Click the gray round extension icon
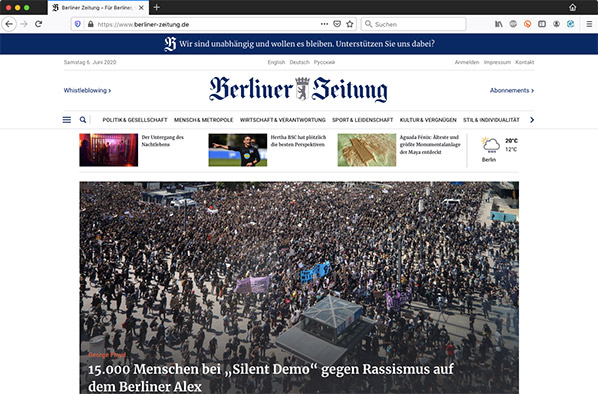This screenshot has width=598, height=394. (x=513, y=24)
